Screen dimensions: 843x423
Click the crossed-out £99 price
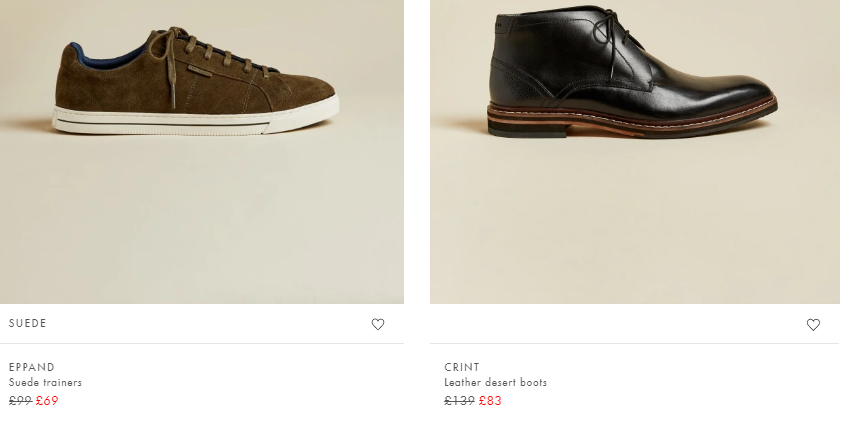(x=20, y=401)
